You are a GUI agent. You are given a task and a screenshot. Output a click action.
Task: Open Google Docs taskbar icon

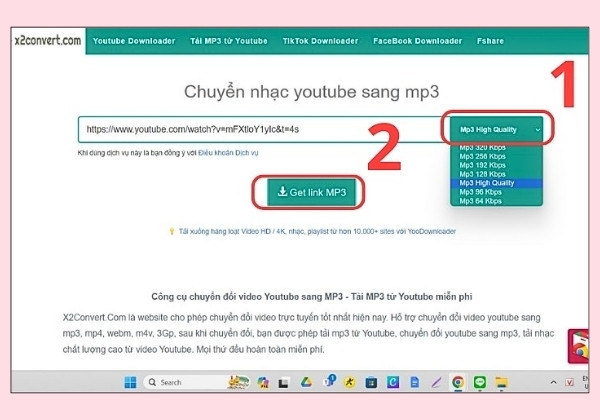coord(414,382)
